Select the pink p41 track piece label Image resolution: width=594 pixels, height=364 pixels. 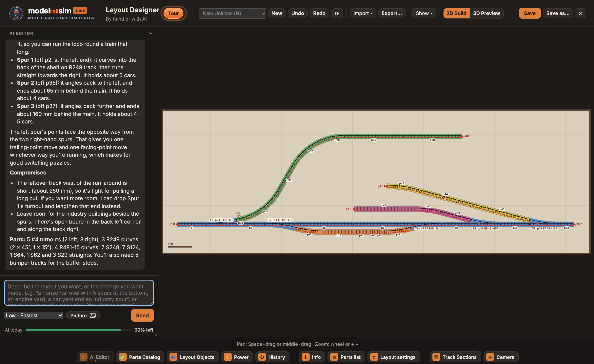pos(383,206)
